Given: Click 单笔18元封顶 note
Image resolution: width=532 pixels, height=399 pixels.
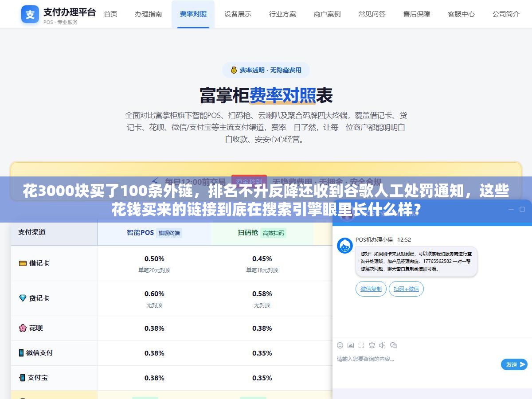Looking at the screenshot, I should (x=262, y=270).
